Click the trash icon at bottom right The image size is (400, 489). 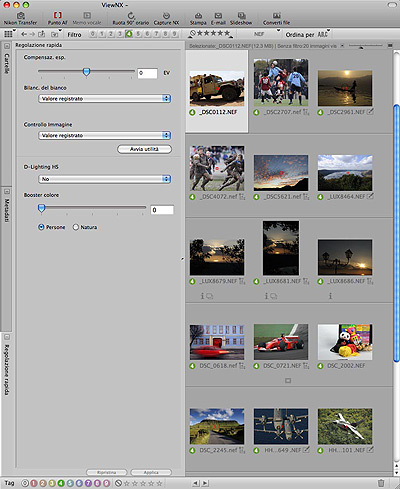pyautogui.click(x=381, y=483)
